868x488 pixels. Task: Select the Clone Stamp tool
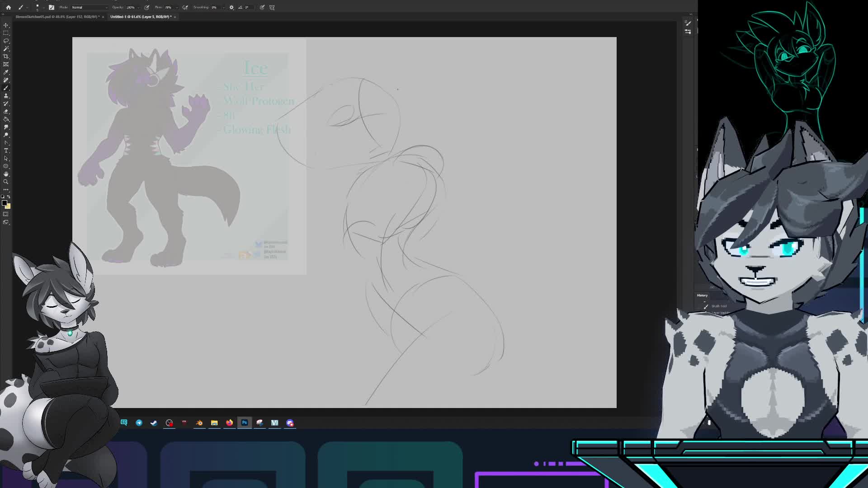pos(6,96)
